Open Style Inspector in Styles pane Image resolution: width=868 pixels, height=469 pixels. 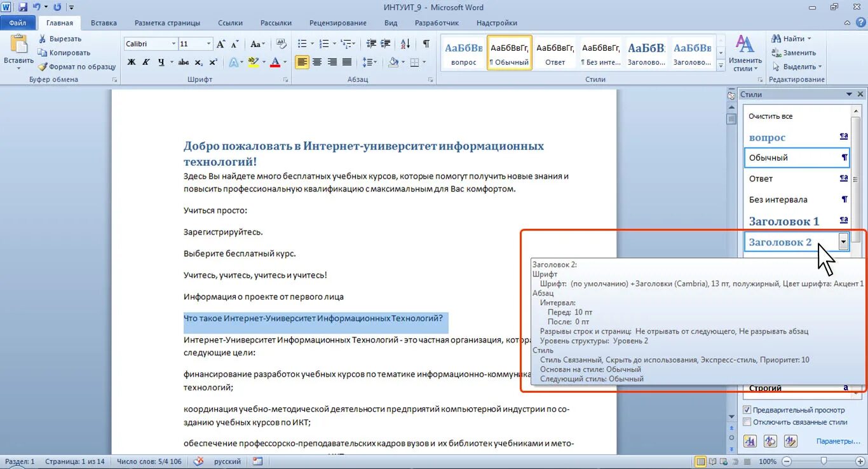click(770, 440)
